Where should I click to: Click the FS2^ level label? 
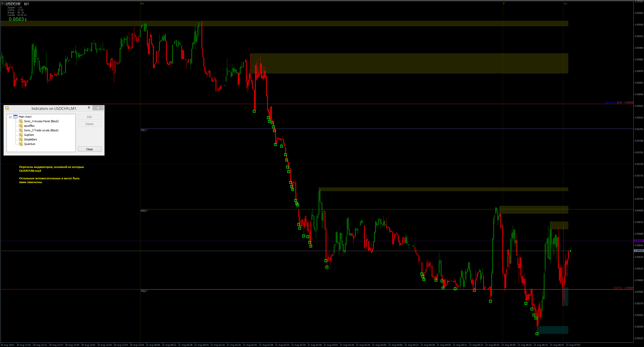(144, 291)
